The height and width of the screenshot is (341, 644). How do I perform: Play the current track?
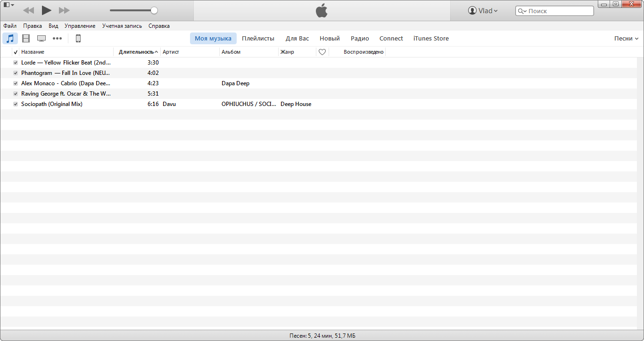(46, 10)
